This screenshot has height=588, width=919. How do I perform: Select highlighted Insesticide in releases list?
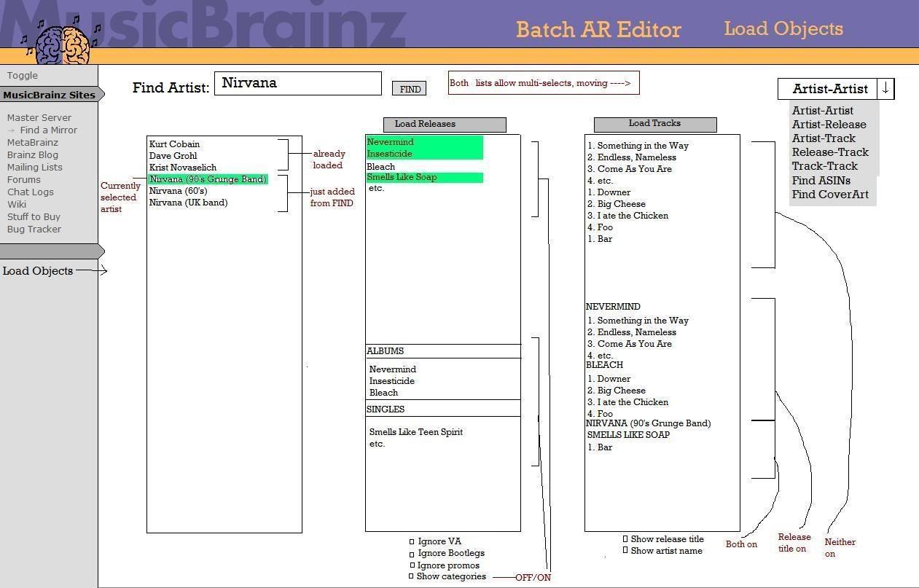click(x=425, y=154)
